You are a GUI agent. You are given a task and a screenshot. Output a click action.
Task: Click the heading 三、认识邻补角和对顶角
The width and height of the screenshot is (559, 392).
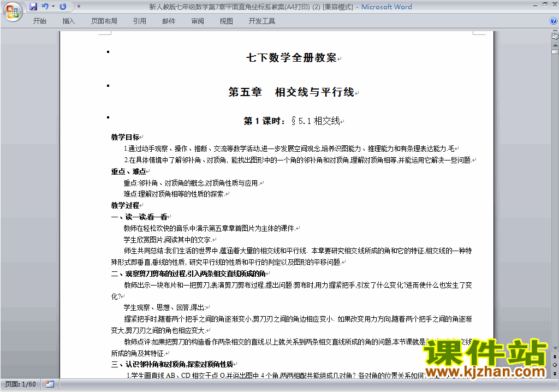point(172,364)
